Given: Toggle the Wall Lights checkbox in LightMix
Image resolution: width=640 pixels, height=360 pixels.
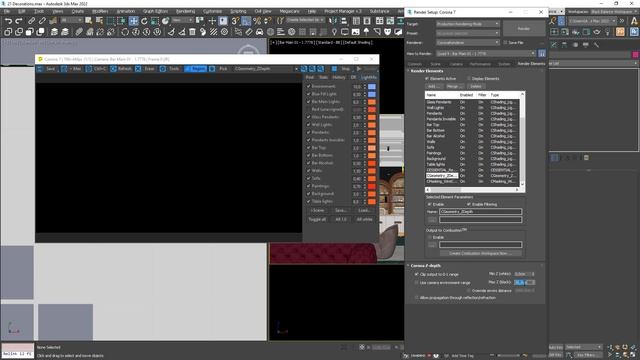Looking at the screenshot, I should [309, 124].
